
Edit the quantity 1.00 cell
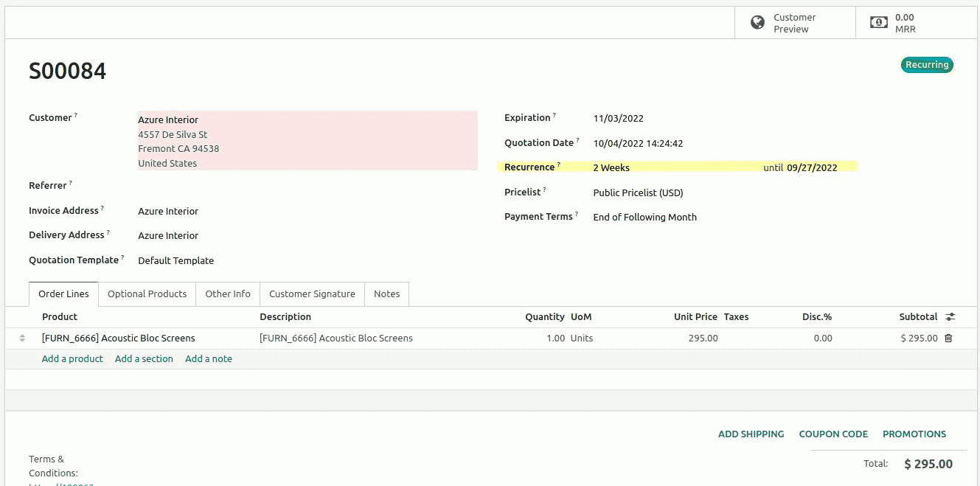pos(555,339)
